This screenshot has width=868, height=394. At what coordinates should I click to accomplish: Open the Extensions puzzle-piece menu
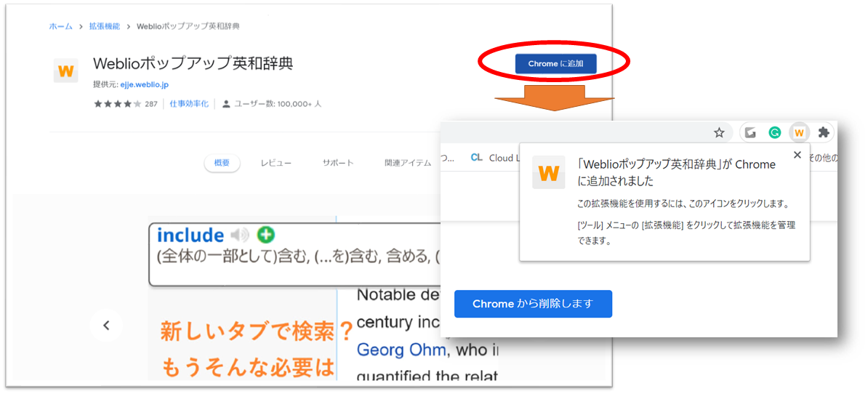824,133
